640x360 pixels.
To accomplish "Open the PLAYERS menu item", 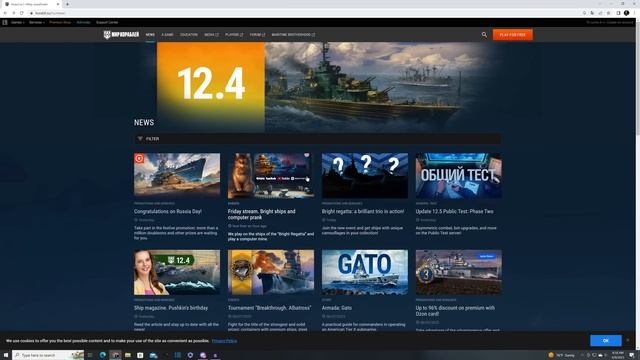I will (x=234, y=35).
